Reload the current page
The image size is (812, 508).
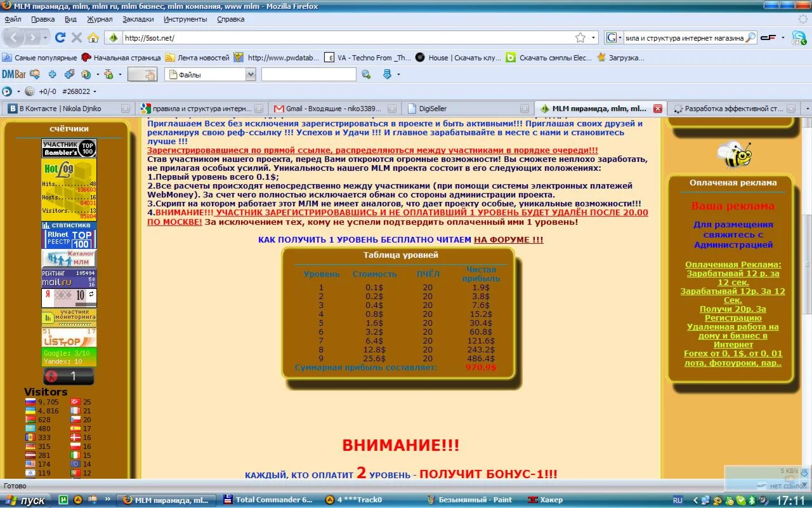[60, 37]
